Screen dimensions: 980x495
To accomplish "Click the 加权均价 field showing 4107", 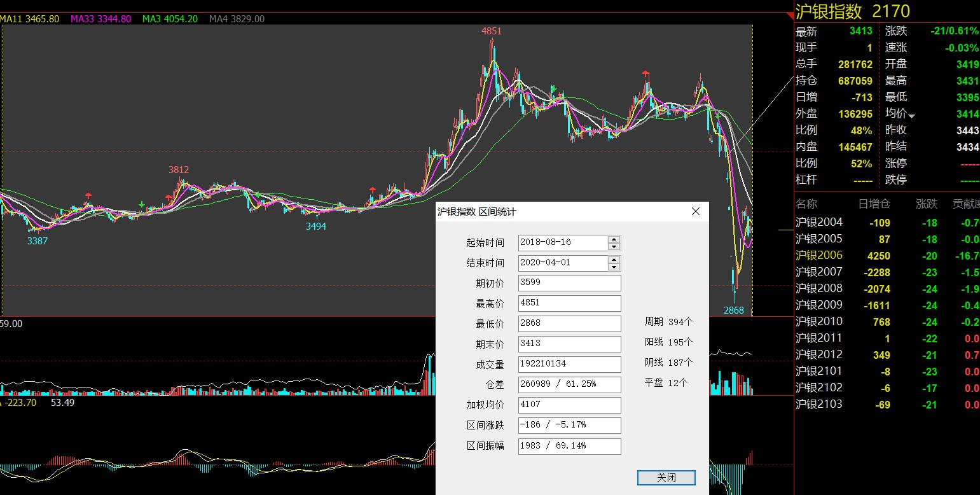I will [569, 405].
